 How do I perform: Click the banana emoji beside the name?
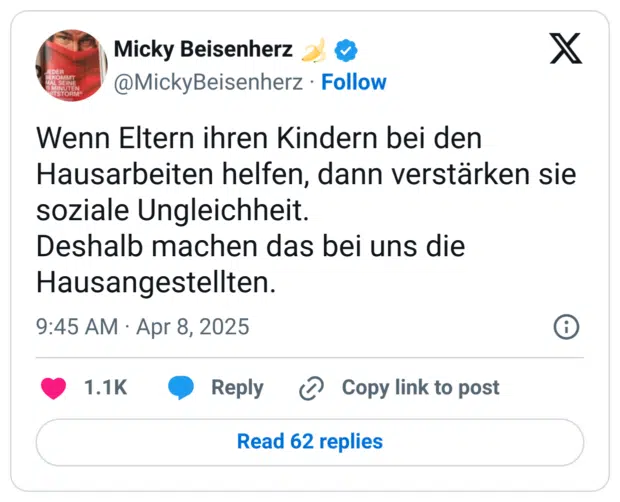coord(314,50)
